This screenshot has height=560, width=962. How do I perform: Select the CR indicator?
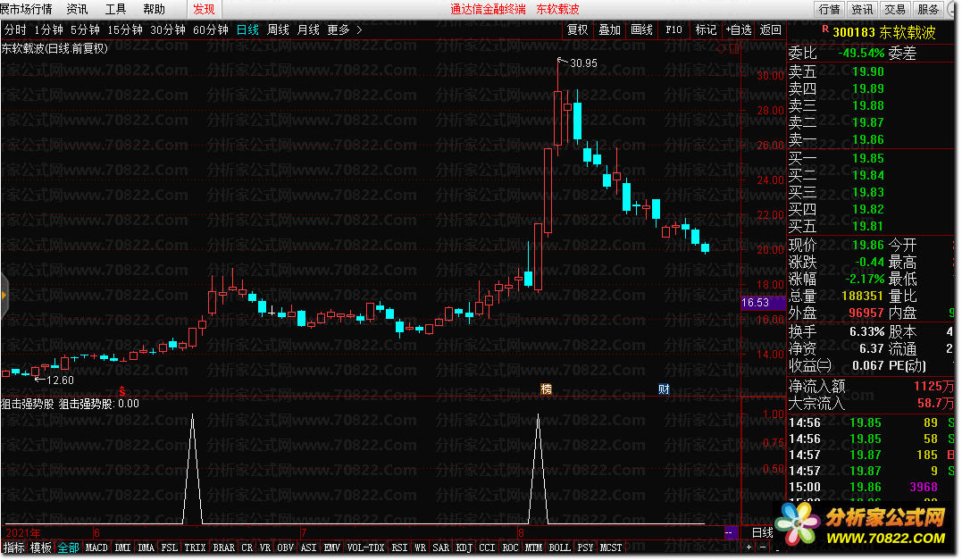[x=247, y=547]
